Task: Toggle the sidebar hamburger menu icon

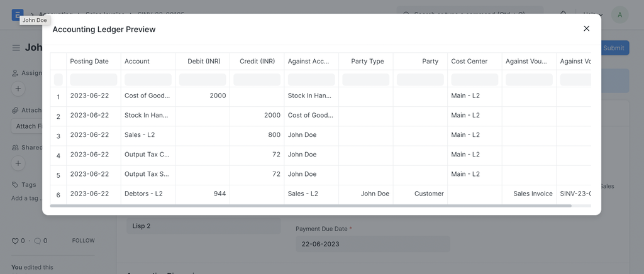Action: click(x=16, y=48)
